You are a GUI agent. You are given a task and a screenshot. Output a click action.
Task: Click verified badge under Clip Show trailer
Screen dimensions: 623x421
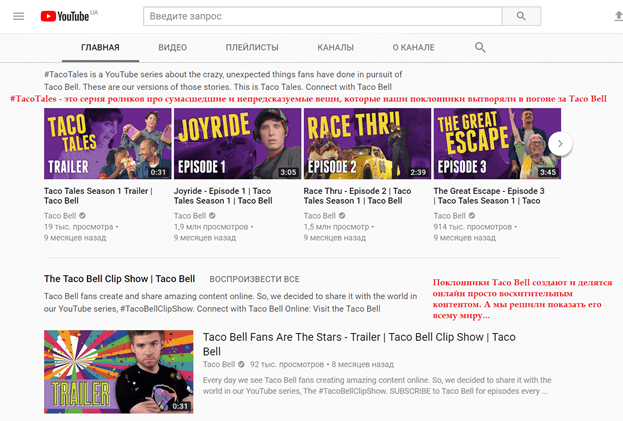[241, 364]
